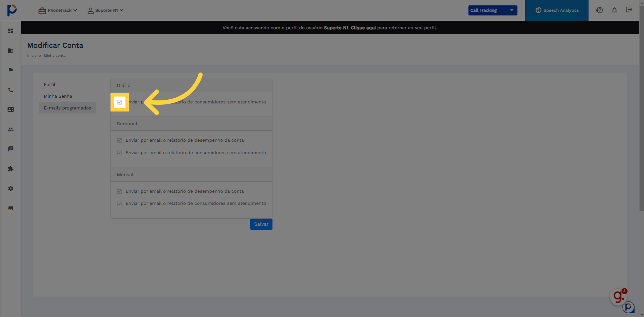Click the Modificar Conta heading

(x=55, y=45)
